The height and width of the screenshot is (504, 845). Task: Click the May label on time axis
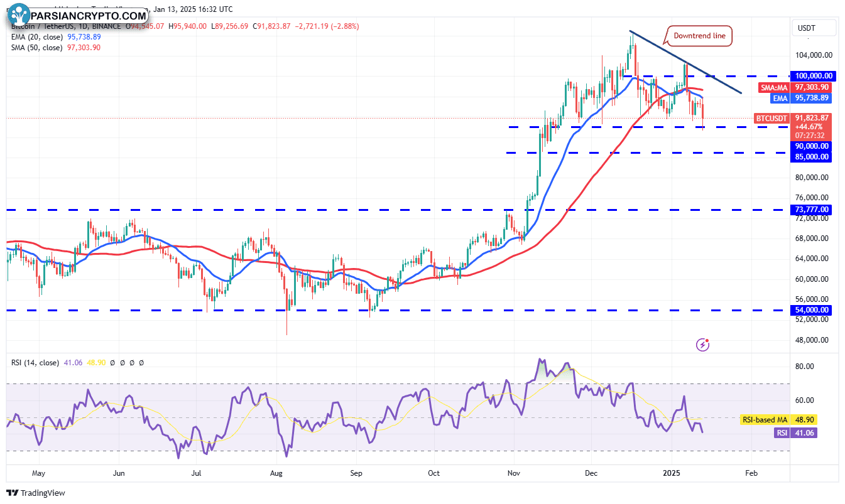38,473
